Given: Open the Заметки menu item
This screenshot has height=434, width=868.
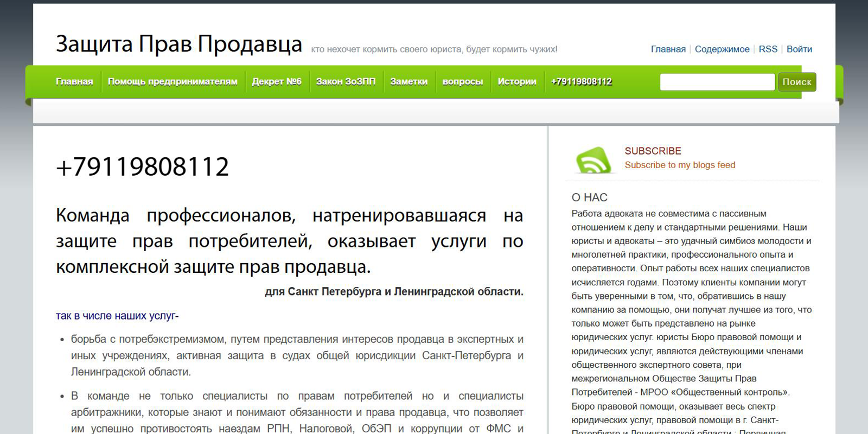Looking at the screenshot, I should pyautogui.click(x=409, y=82).
